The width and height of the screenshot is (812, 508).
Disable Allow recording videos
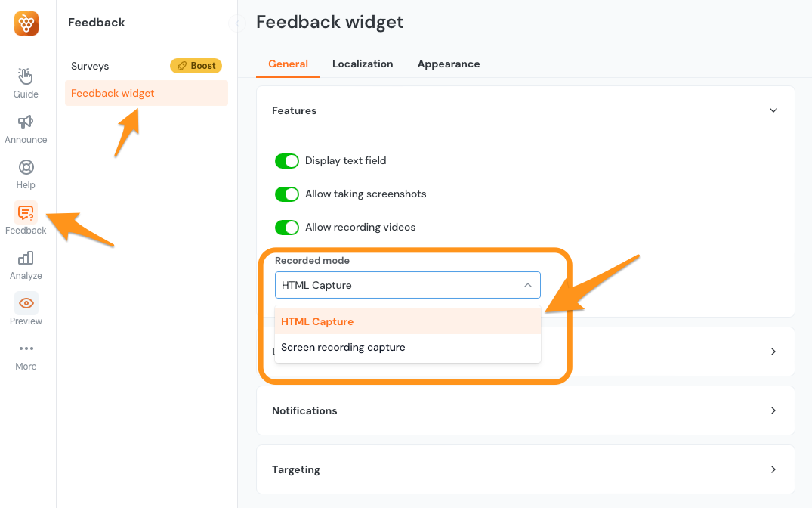click(287, 227)
